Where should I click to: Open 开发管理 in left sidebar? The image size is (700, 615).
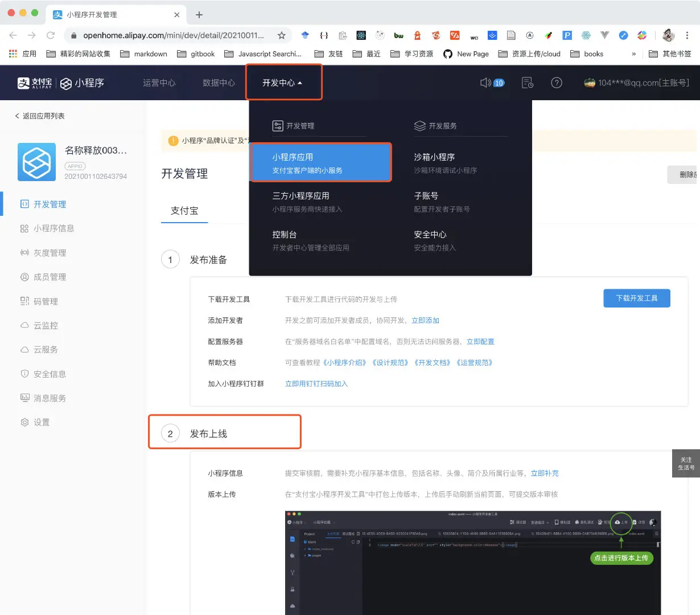click(x=43, y=204)
